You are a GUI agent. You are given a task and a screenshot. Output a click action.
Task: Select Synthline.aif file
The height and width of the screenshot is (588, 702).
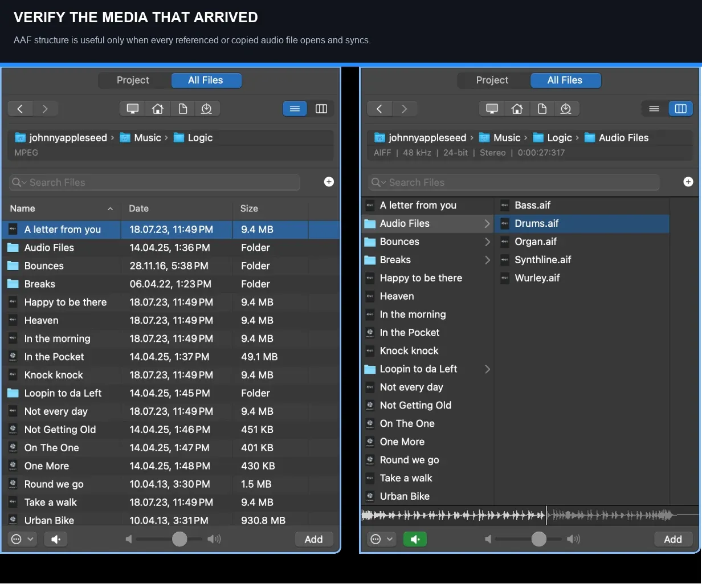(x=582, y=260)
